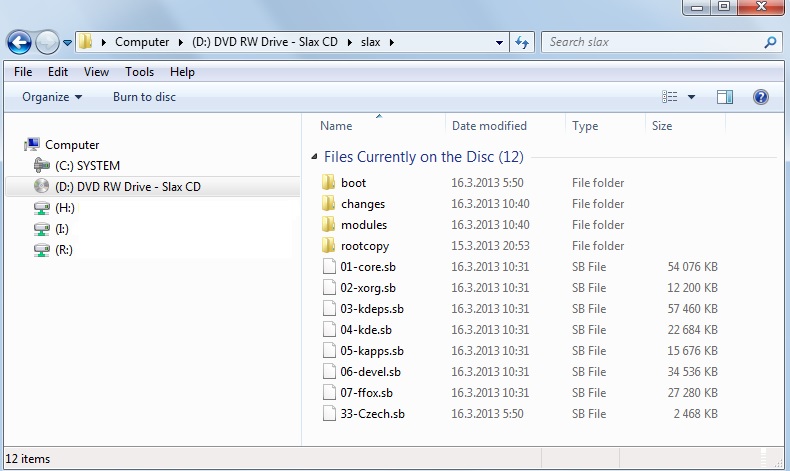Click the (C:) SYSTEM drive icon
Screen dimensions: 790x471
point(41,166)
